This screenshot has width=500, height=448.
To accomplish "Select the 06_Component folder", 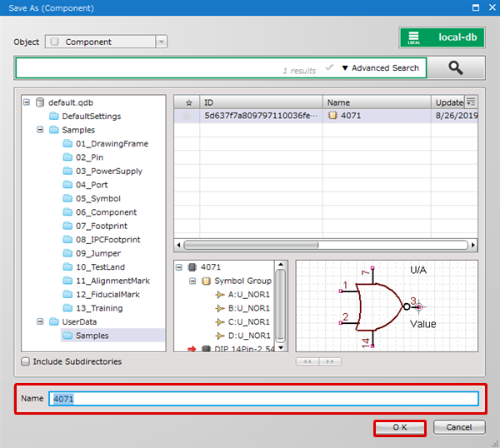I will point(106,212).
